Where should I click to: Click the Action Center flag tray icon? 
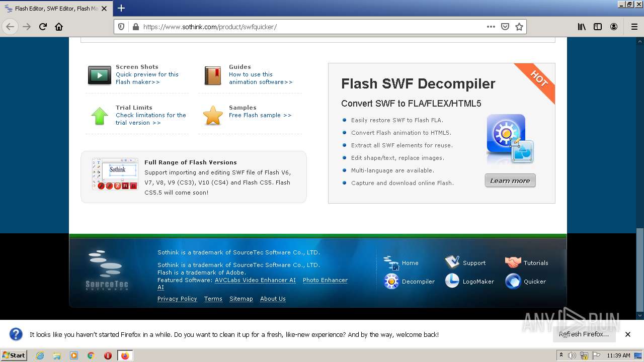596,355
